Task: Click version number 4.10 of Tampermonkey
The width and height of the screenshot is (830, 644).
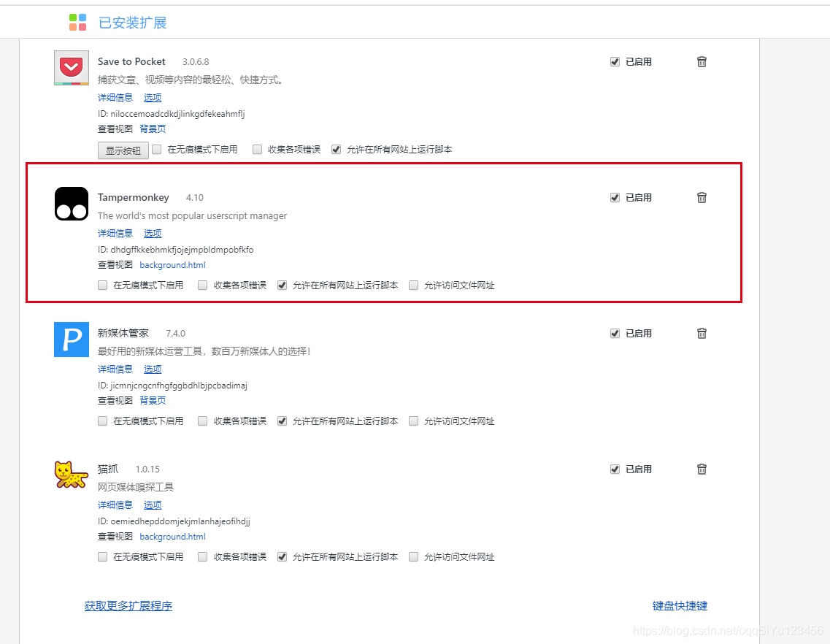Action: (195, 198)
